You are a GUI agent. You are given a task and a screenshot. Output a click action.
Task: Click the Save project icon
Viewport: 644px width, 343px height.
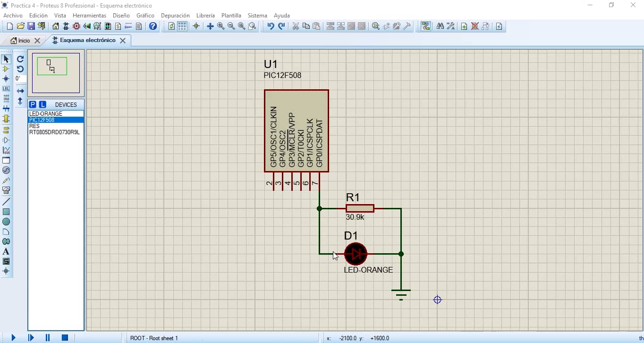(32, 26)
